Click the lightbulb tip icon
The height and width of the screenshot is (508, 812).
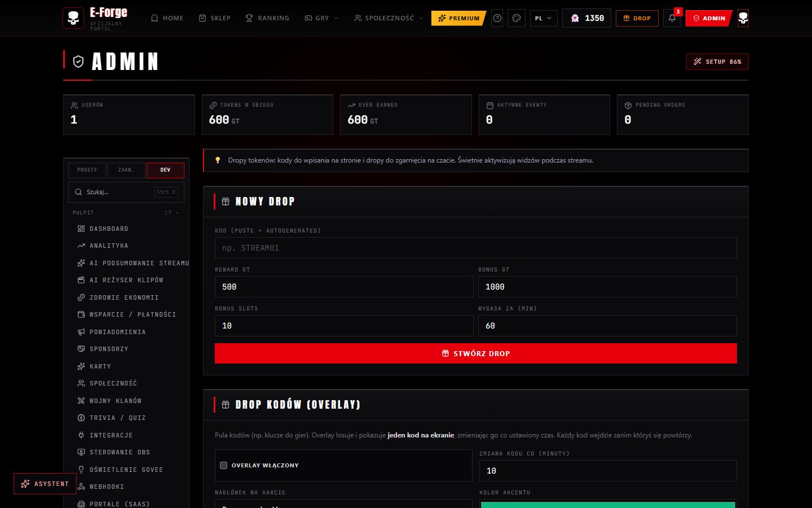coord(218,160)
